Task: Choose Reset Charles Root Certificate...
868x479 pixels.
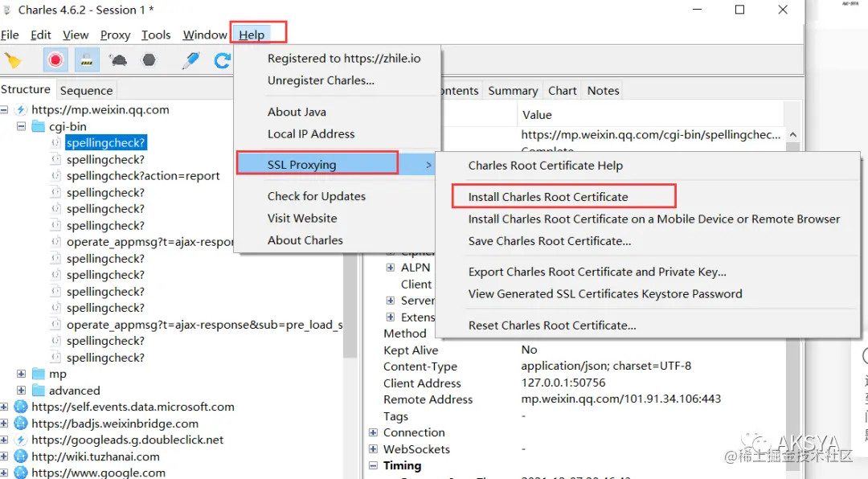Action: (552, 325)
